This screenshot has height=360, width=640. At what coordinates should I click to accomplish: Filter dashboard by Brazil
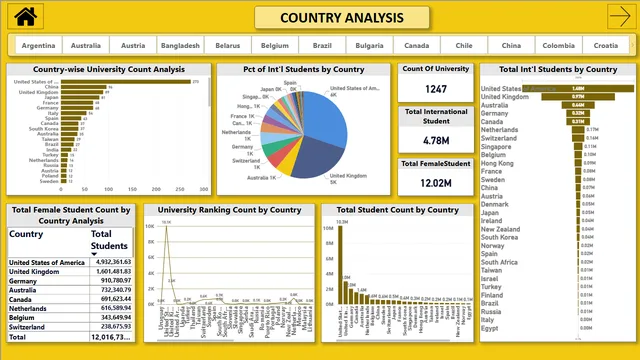322,45
